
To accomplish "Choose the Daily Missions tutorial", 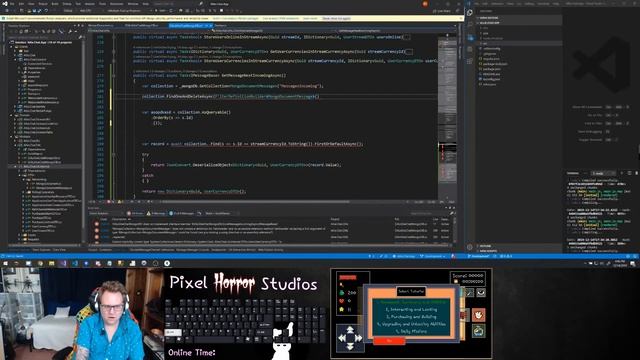I will coord(411,331).
